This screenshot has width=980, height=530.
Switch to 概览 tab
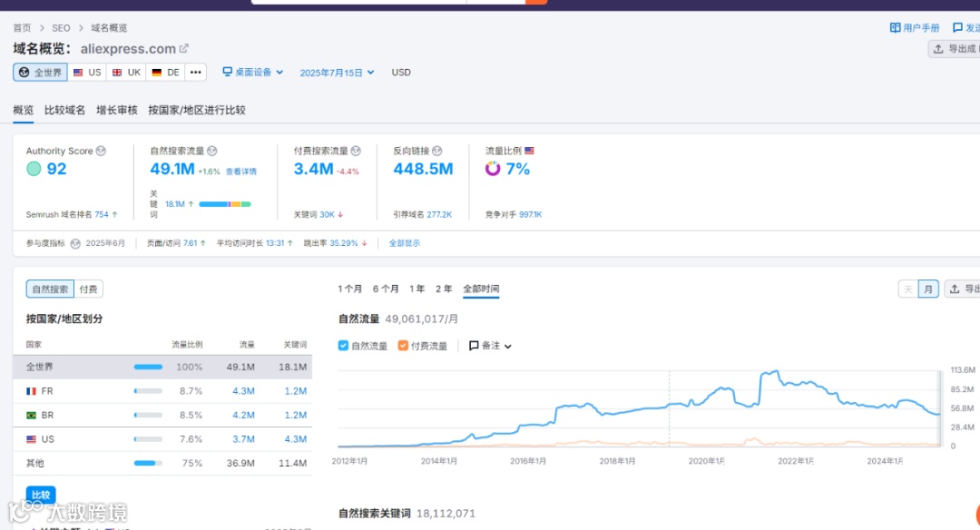coord(23,110)
